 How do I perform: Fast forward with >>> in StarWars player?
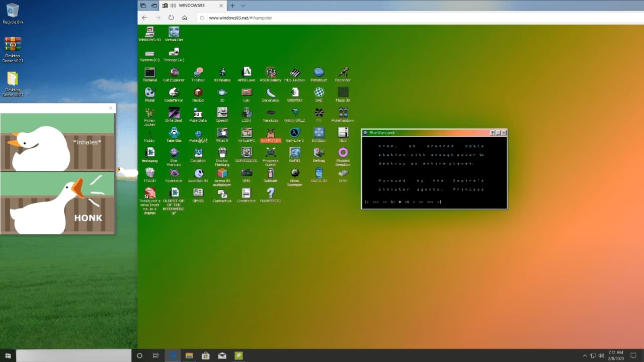point(430,202)
